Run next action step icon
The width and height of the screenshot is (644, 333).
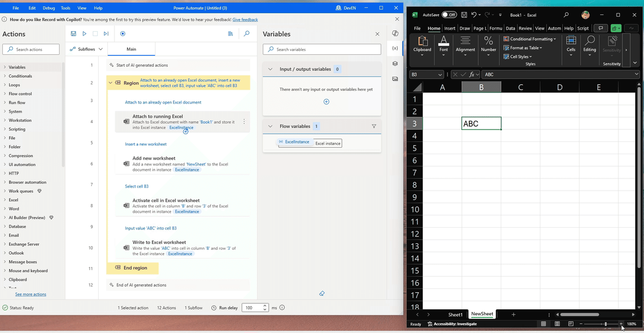tap(106, 33)
